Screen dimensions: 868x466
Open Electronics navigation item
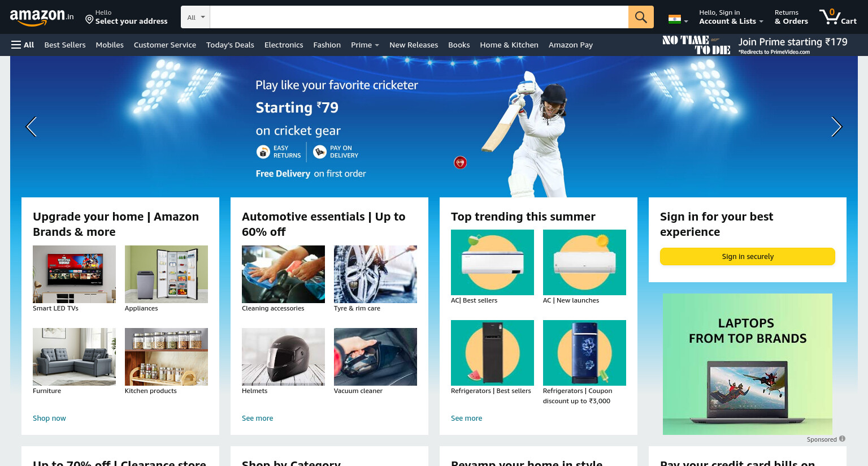284,45
